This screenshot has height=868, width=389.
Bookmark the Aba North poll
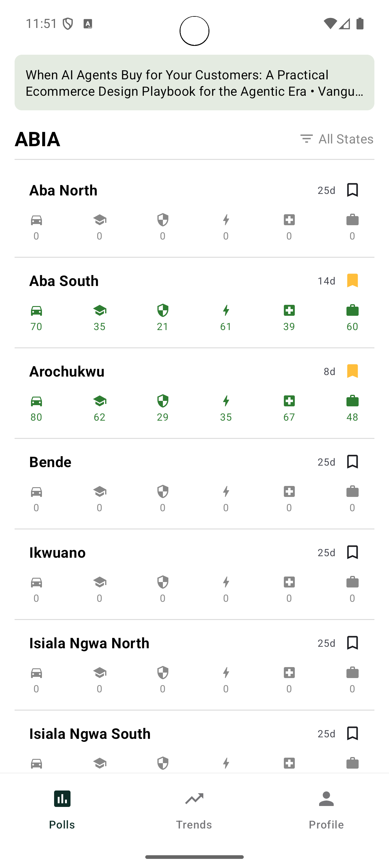coord(352,190)
